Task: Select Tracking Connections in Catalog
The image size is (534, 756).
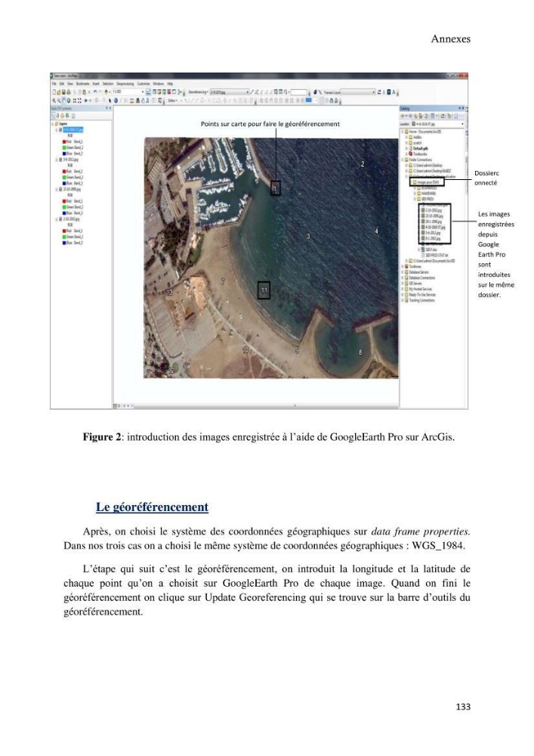Action: (x=421, y=300)
